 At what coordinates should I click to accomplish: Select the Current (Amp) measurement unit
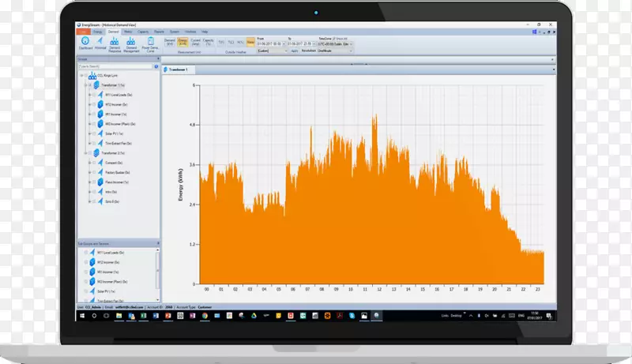click(196, 41)
